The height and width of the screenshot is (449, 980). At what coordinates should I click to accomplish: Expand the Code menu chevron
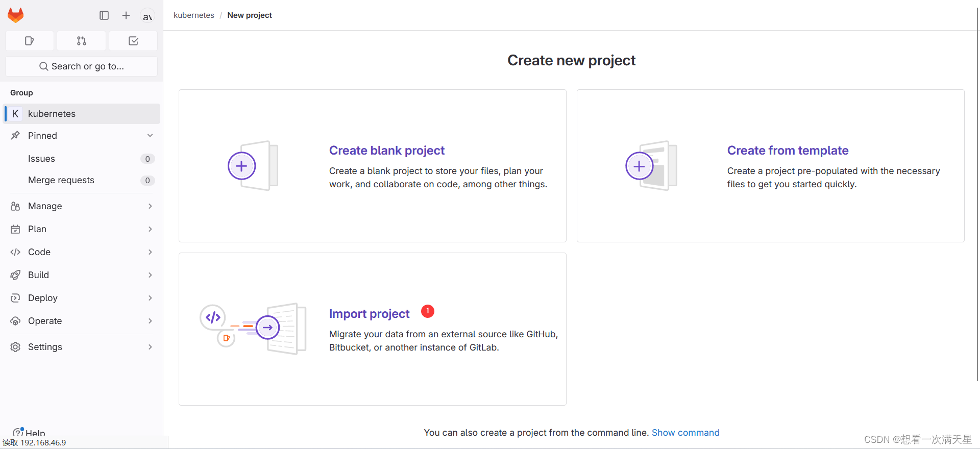[x=150, y=252]
